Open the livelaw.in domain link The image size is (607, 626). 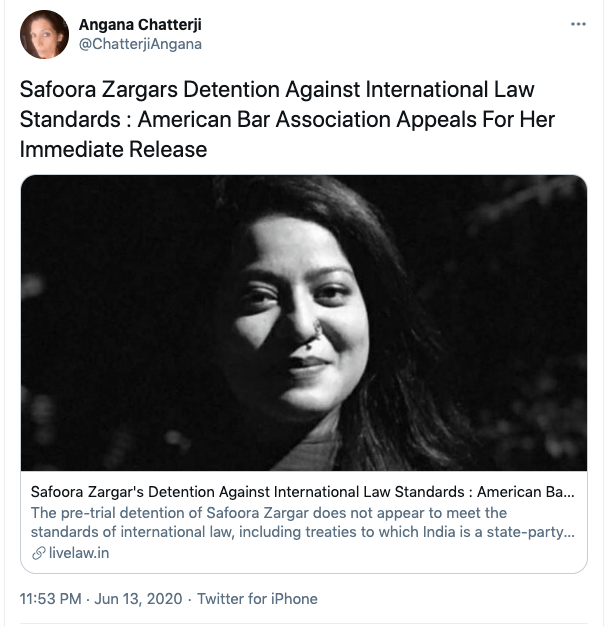pos(78,553)
